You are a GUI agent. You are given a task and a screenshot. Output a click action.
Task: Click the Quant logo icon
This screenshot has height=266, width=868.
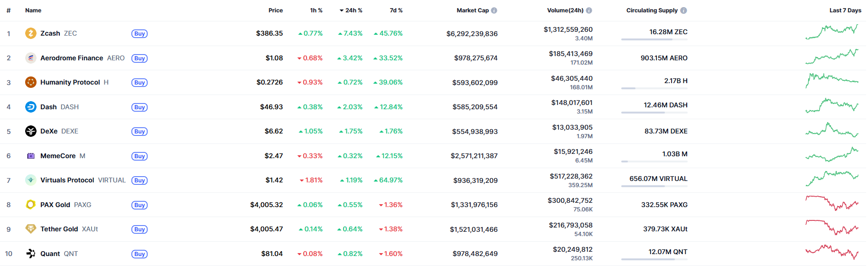coord(31,254)
